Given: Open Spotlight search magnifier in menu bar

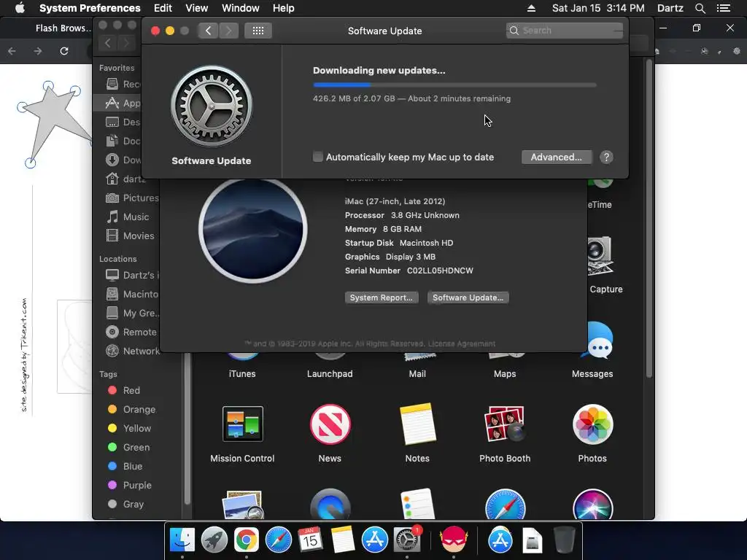Looking at the screenshot, I should 700,8.
